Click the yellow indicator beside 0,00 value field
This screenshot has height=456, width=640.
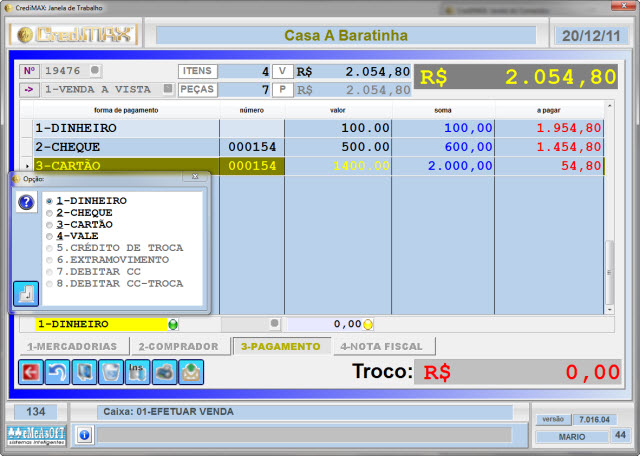[x=367, y=324]
